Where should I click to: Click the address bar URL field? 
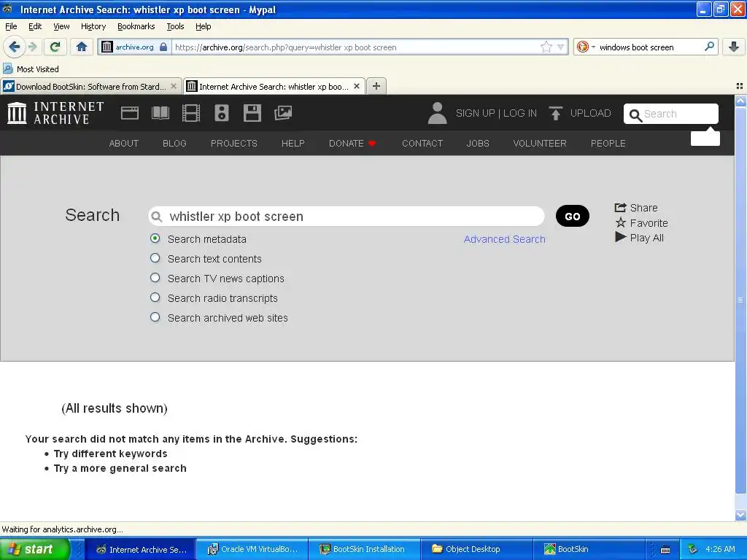355,47
